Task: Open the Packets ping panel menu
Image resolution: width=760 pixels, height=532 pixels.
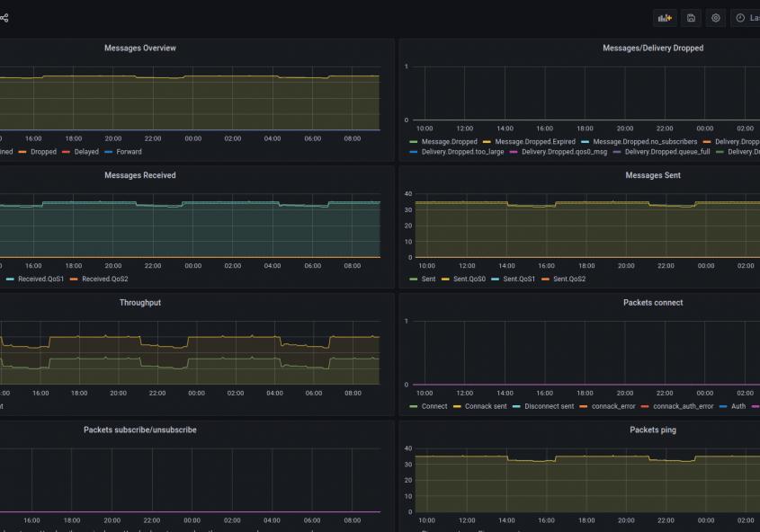Action: (x=653, y=430)
